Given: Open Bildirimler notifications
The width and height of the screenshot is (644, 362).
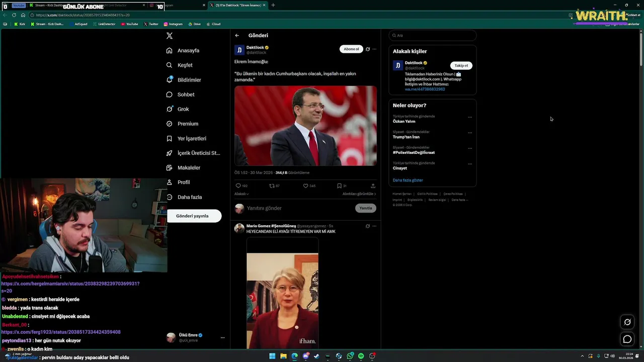Looking at the screenshot, I should [x=184, y=80].
